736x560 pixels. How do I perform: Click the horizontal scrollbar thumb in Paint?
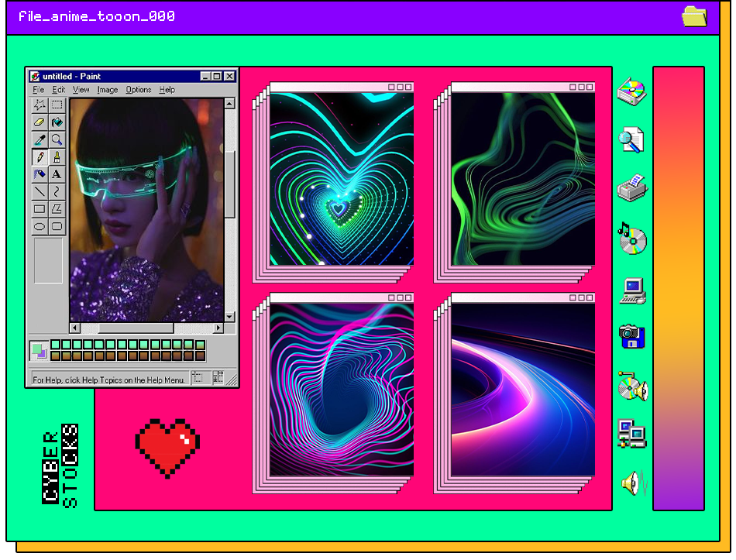(136, 328)
